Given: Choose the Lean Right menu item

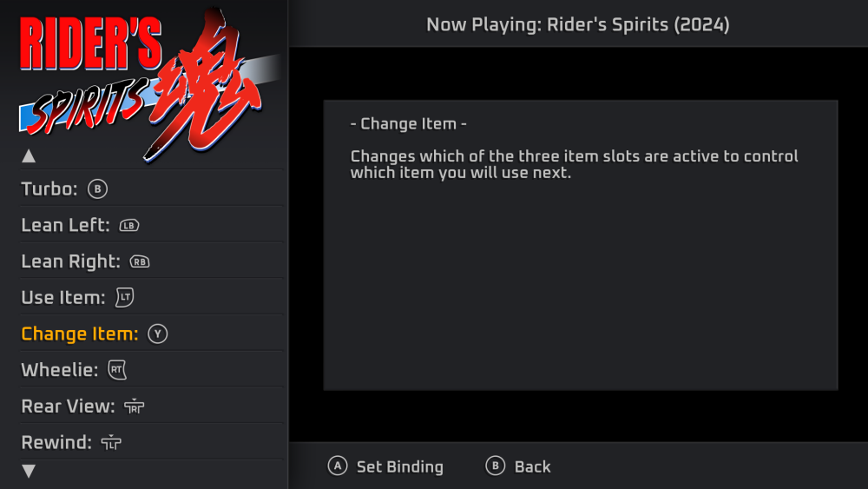Looking at the screenshot, I should coord(70,261).
